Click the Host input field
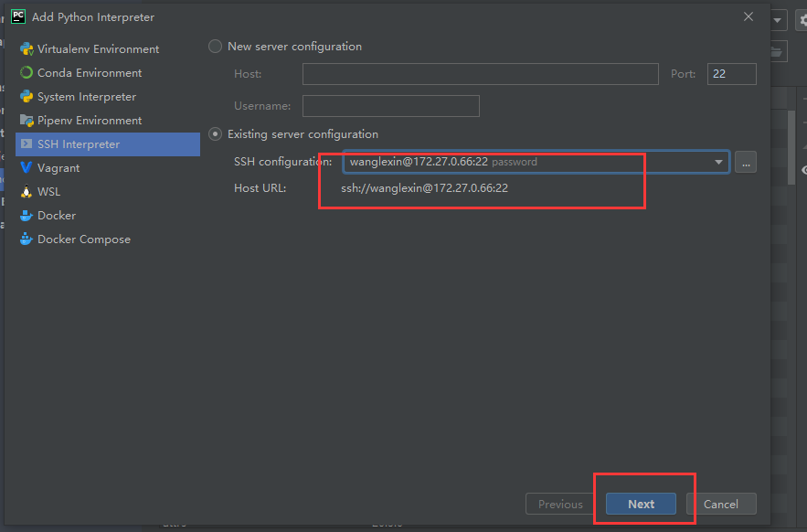807x532 pixels. coord(480,74)
